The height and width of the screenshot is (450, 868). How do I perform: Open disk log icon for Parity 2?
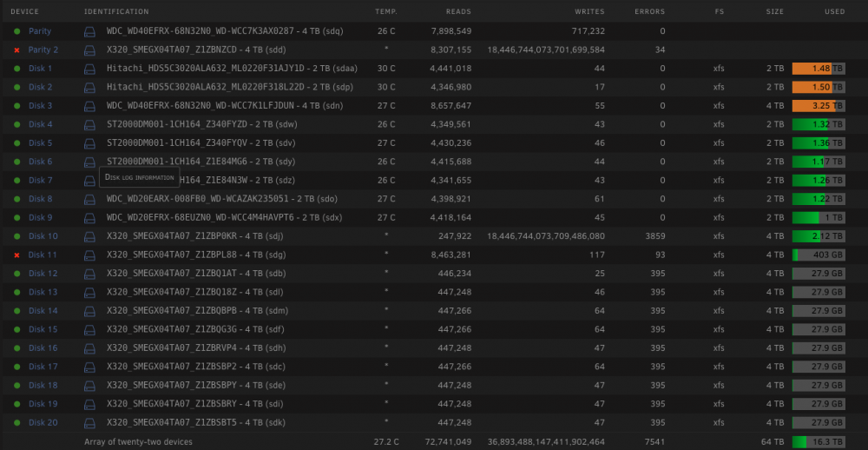(89, 50)
